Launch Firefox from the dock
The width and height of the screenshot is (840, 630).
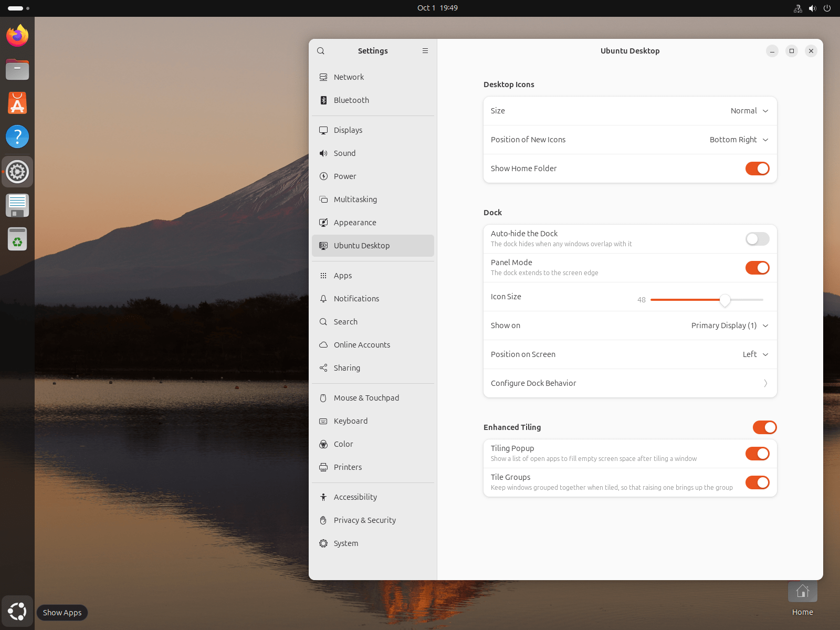17,36
